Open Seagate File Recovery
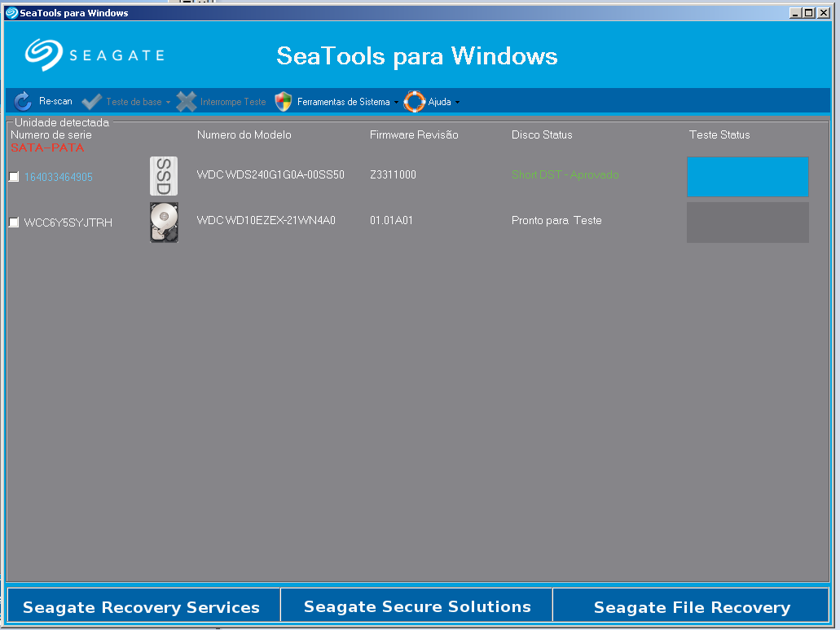Screen dimensions: 840x630 point(691,606)
